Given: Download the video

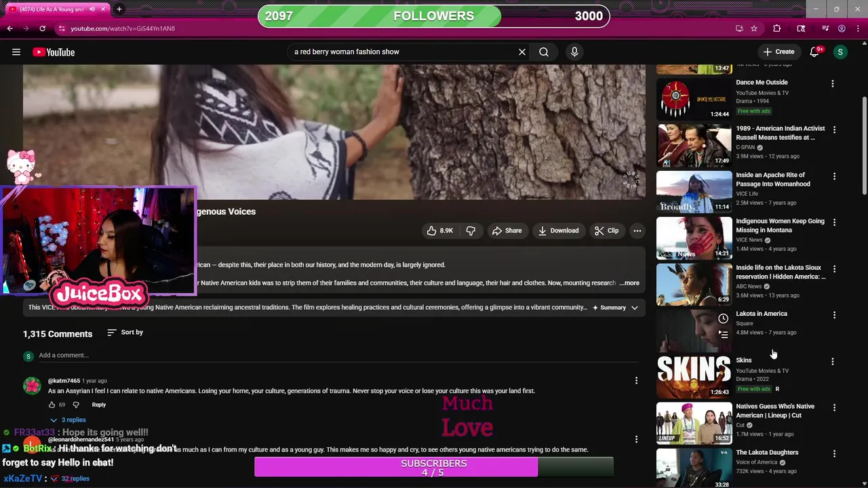Looking at the screenshot, I should (x=558, y=230).
